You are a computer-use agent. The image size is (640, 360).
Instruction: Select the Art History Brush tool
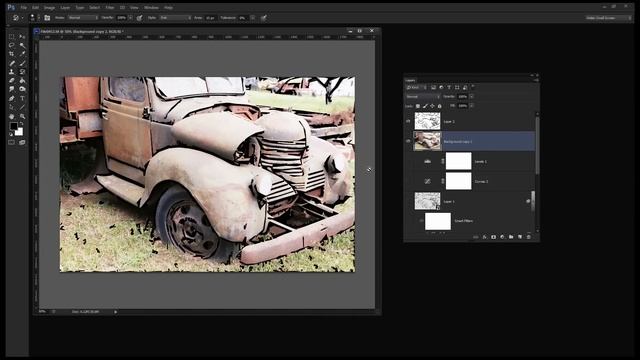(x=22, y=72)
